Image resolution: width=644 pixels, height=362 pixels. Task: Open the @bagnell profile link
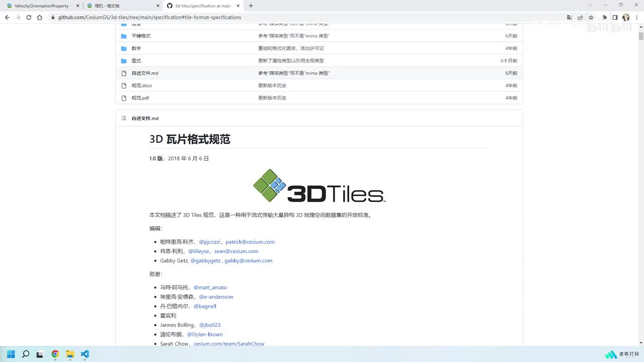pyautogui.click(x=205, y=306)
